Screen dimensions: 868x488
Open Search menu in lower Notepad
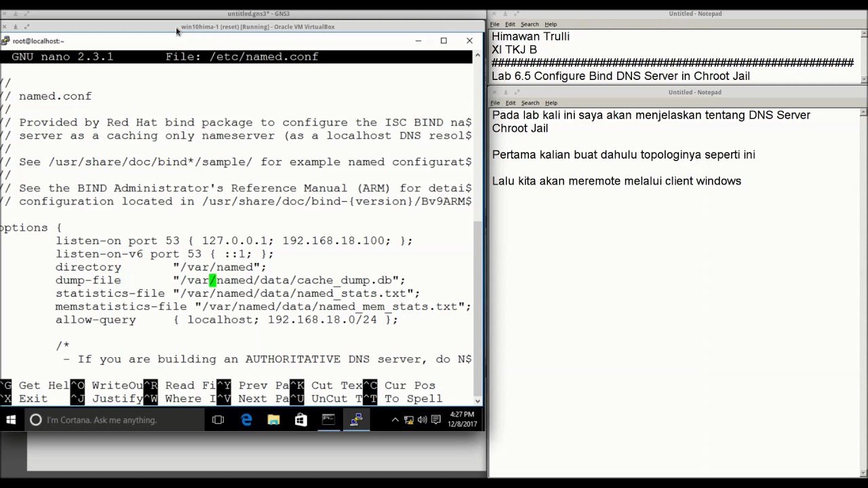coord(530,103)
